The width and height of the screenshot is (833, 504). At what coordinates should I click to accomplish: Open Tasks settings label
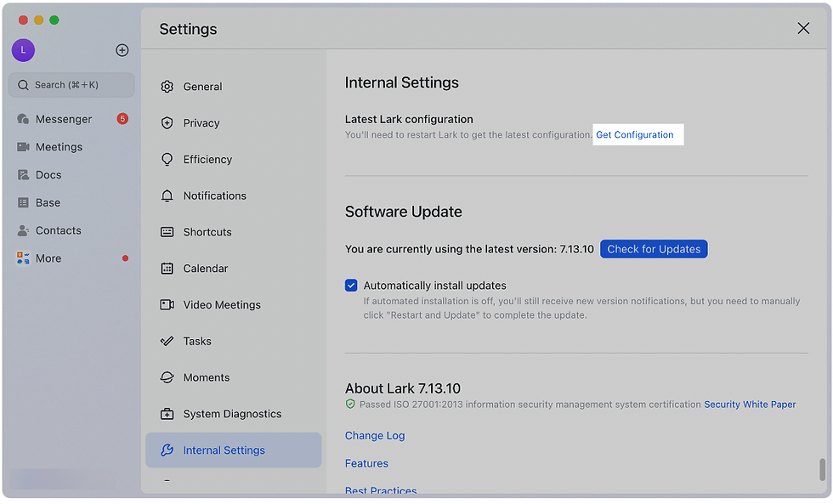click(x=197, y=341)
